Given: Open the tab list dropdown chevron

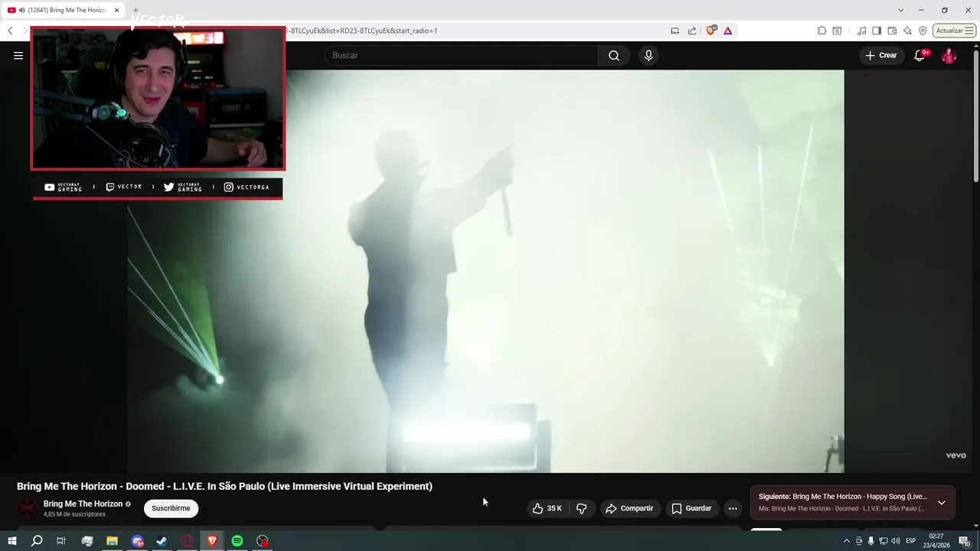Looking at the screenshot, I should click(900, 10).
